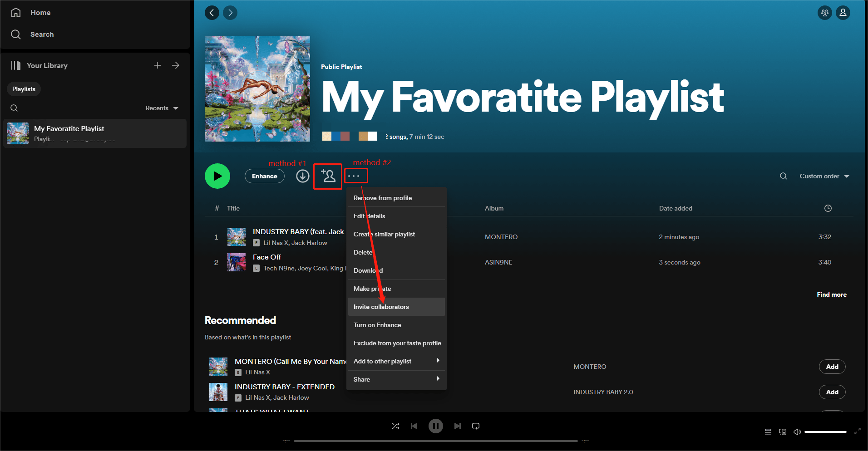
Task: Add MONTERO recommended song to playlist
Action: (832, 367)
